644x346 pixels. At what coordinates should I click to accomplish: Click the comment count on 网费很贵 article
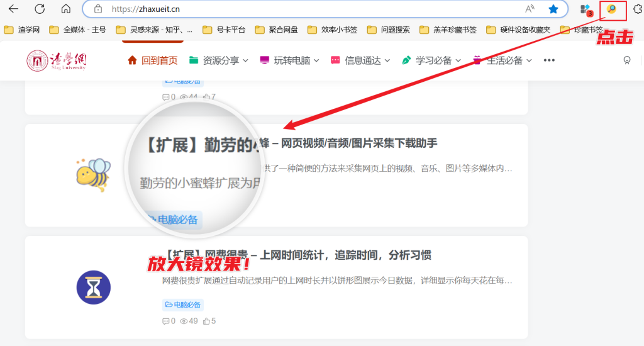169,321
